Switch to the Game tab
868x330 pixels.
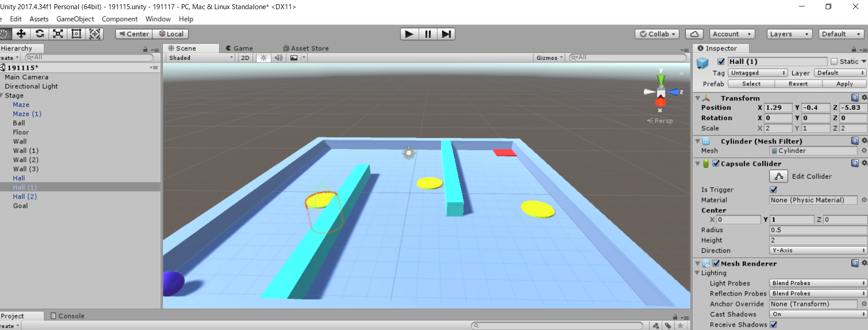click(239, 48)
